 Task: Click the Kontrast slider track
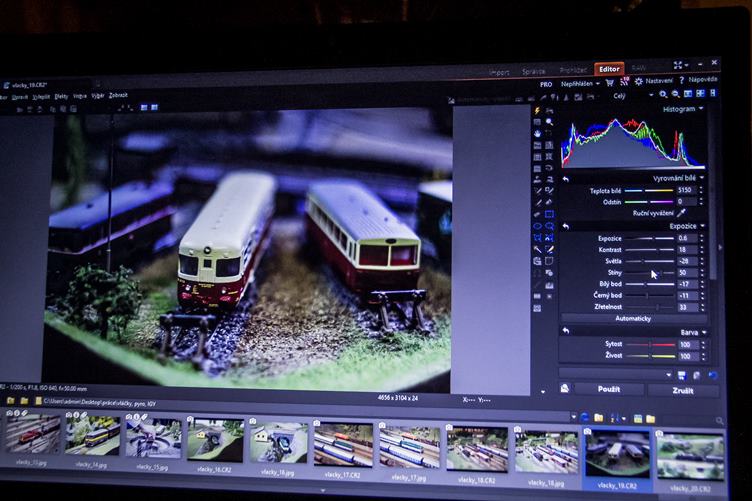coord(650,249)
